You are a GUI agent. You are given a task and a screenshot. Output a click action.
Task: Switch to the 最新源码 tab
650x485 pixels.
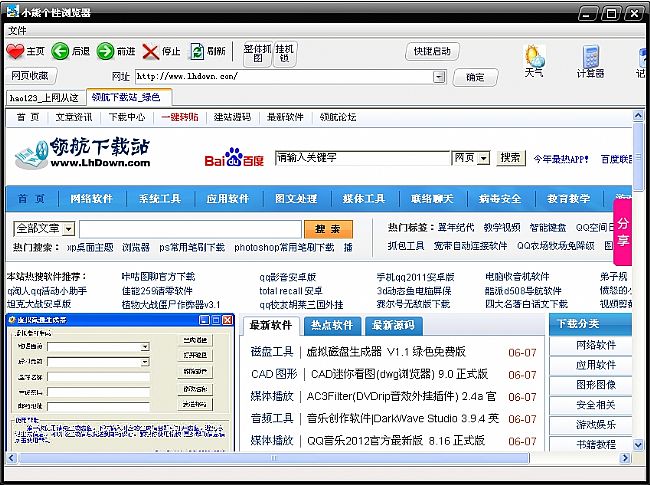click(393, 325)
